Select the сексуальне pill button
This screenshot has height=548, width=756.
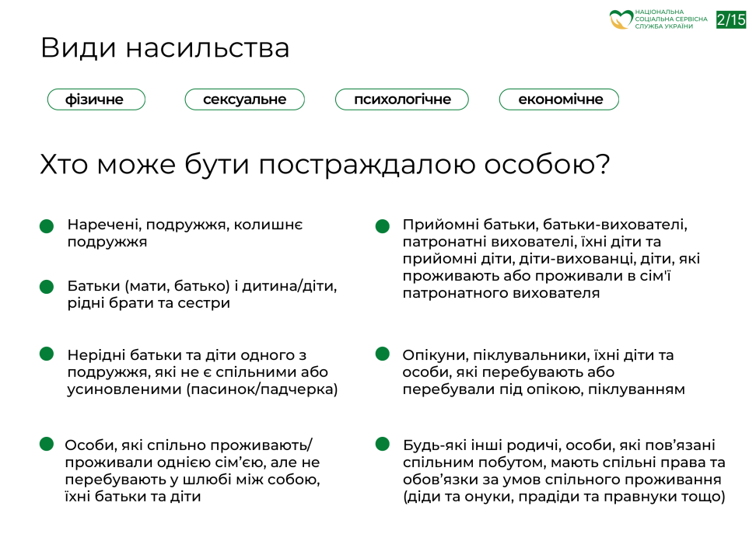coord(244,99)
